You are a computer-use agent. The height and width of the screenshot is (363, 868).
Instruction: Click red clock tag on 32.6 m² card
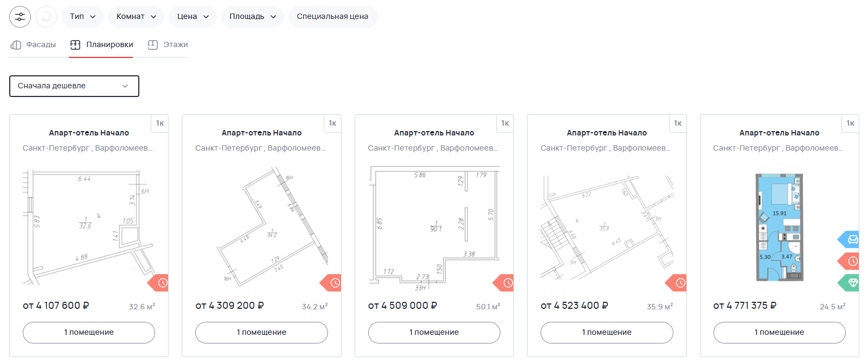click(162, 283)
